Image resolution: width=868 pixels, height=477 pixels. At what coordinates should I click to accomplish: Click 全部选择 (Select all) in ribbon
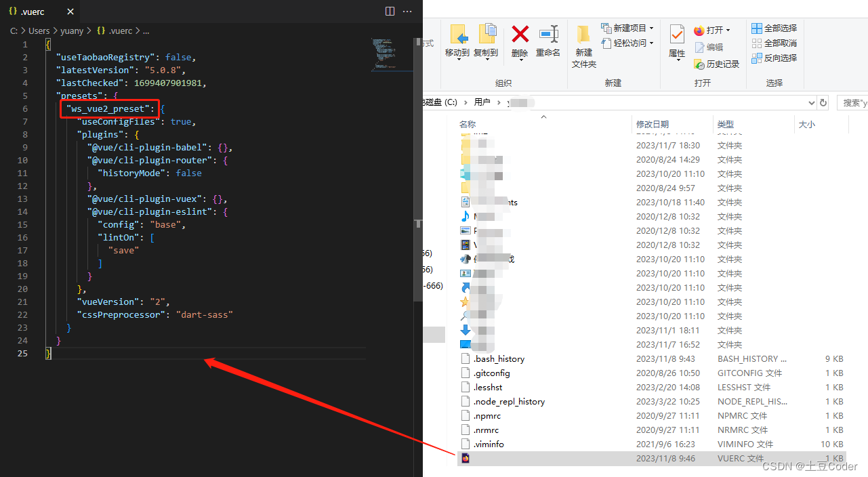774,28
